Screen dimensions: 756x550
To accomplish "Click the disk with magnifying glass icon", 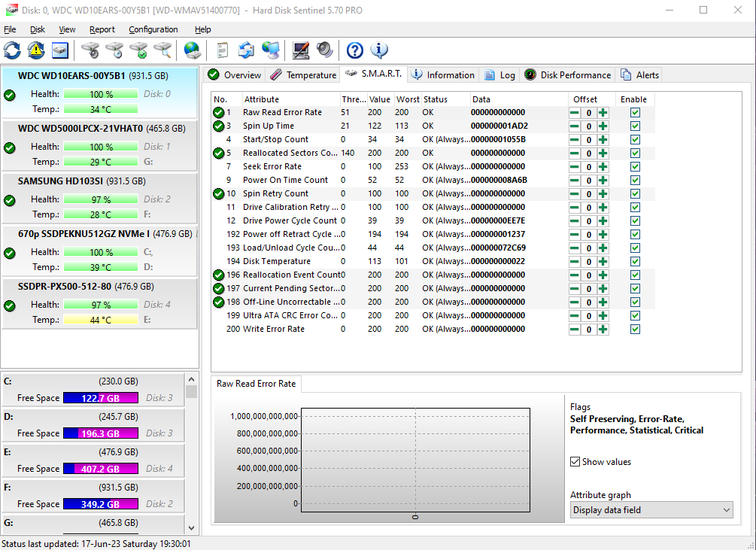I will 162,50.
